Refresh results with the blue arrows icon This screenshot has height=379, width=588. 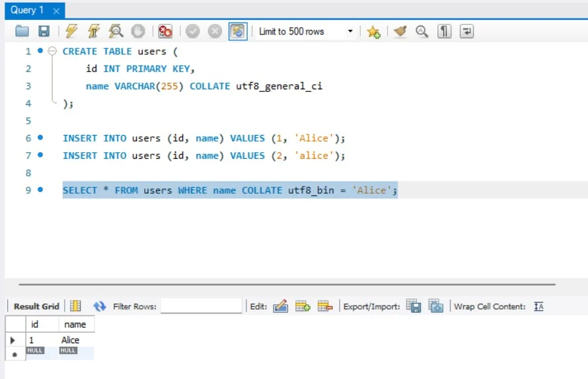tap(99, 306)
